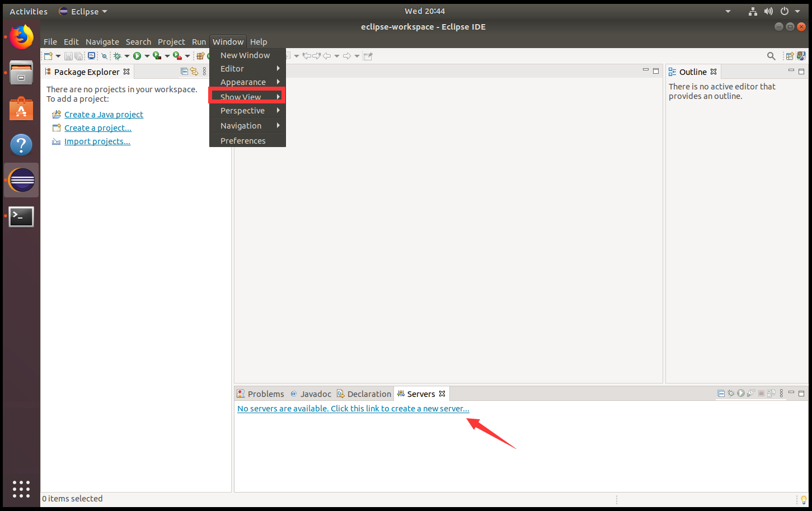Click the Coverage launch icon
Screen dimensions: 812x511
click(x=157, y=56)
